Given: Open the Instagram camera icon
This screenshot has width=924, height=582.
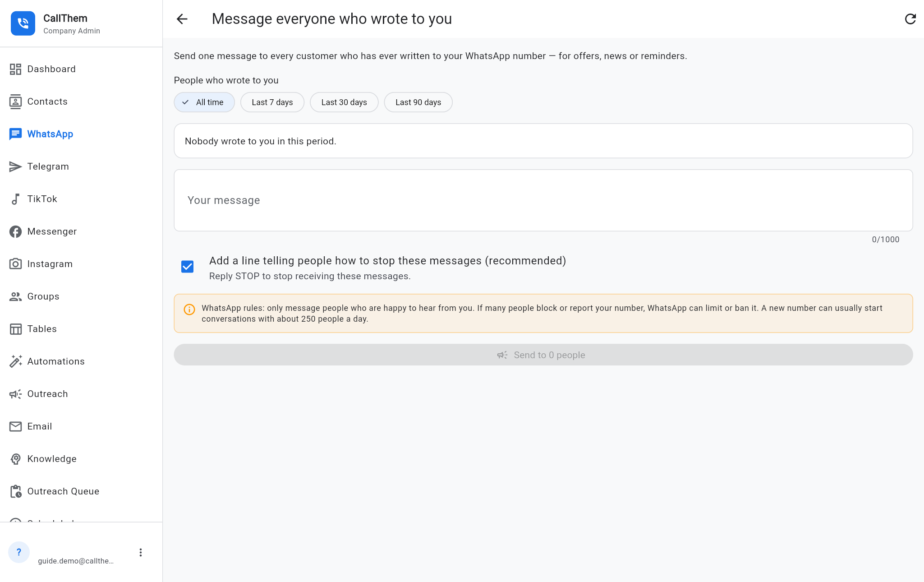Looking at the screenshot, I should coord(15,264).
